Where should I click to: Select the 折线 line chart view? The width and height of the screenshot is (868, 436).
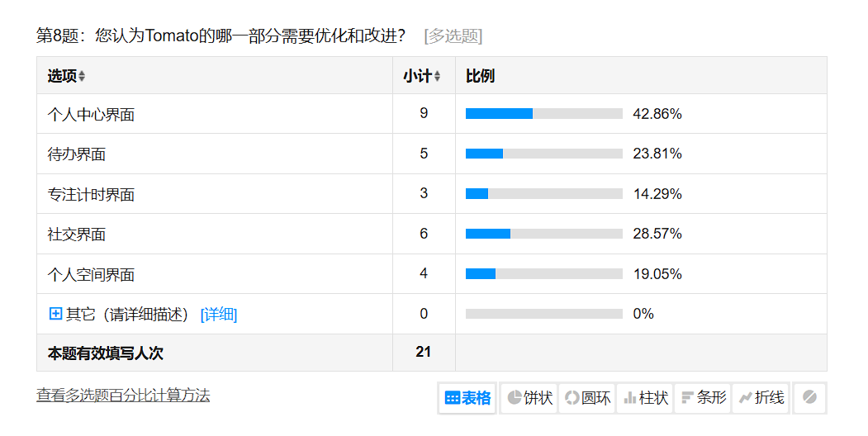pos(761,398)
